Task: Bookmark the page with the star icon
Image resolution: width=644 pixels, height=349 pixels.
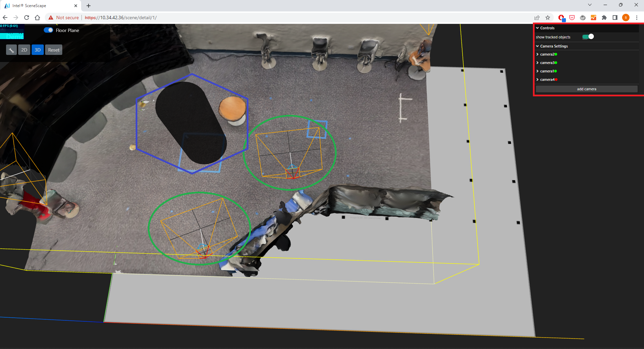Action: pyautogui.click(x=548, y=18)
